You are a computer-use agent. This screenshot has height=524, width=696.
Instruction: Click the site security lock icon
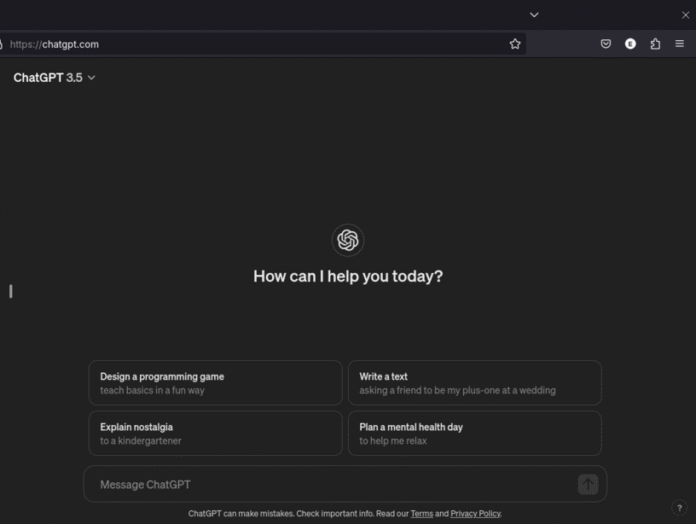pyautogui.click(x=1, y=44)
